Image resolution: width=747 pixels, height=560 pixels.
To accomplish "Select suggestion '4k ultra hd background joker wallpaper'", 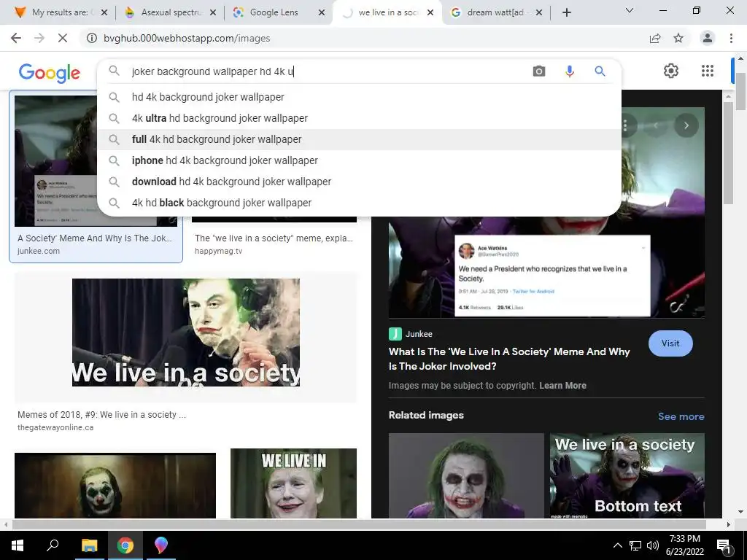I will coord(359,118).
